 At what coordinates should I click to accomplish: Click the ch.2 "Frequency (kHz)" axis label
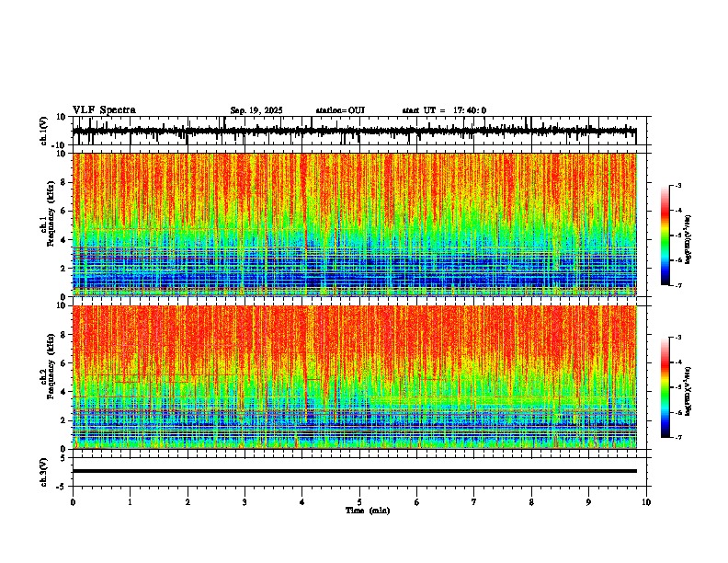pyautogui.click(x=51, y=366)
